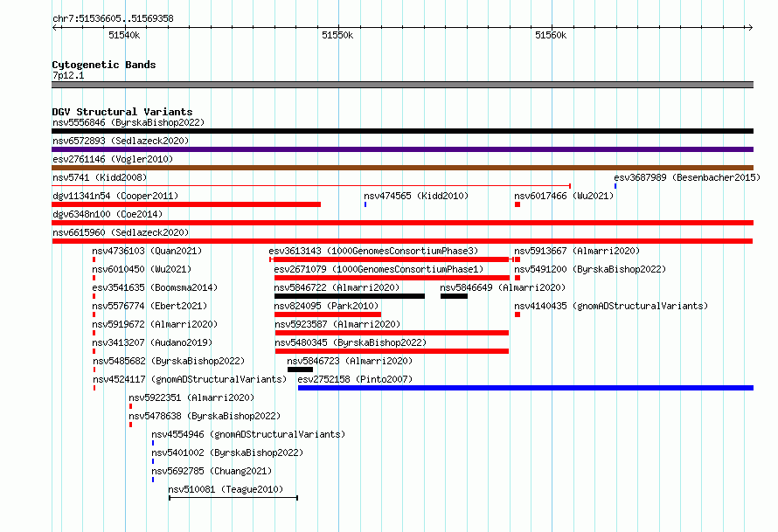Click esv3541635 (Boomsma2014) label
This screenshot has width=778, height=532.
tap(155, 287)
